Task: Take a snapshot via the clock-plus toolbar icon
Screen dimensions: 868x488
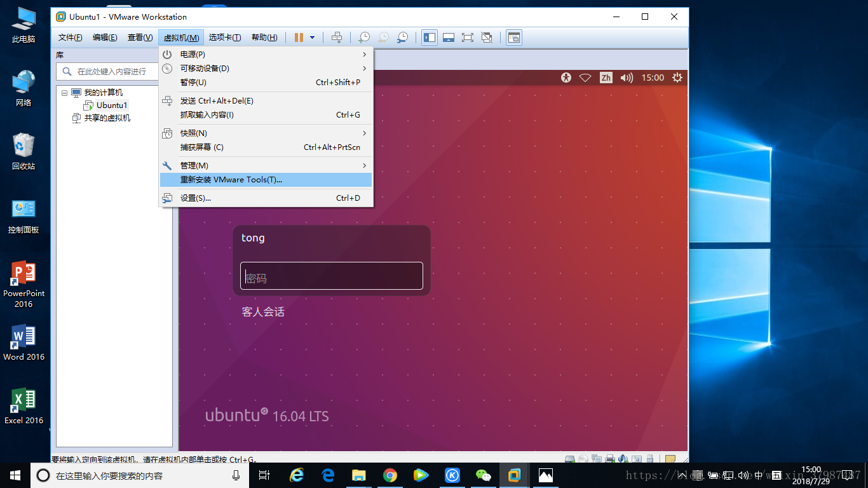Action: click(x=364, y=37)
